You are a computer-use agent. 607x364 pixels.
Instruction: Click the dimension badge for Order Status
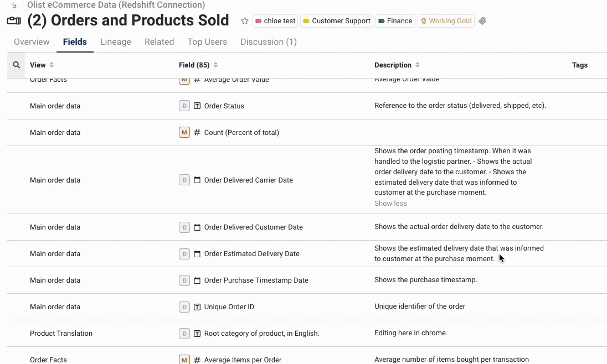coord(184,106)
